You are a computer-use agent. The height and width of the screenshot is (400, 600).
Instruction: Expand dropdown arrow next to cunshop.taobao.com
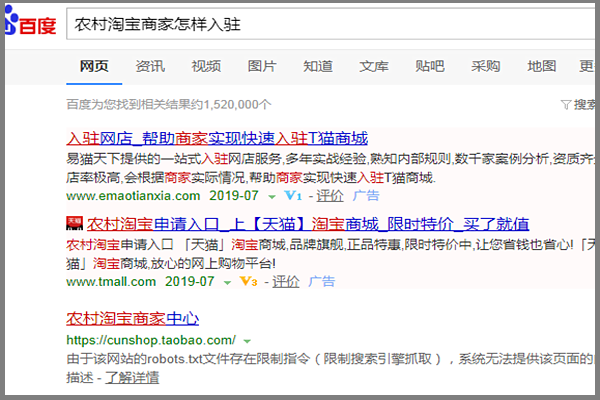click(x=247, y=341)
